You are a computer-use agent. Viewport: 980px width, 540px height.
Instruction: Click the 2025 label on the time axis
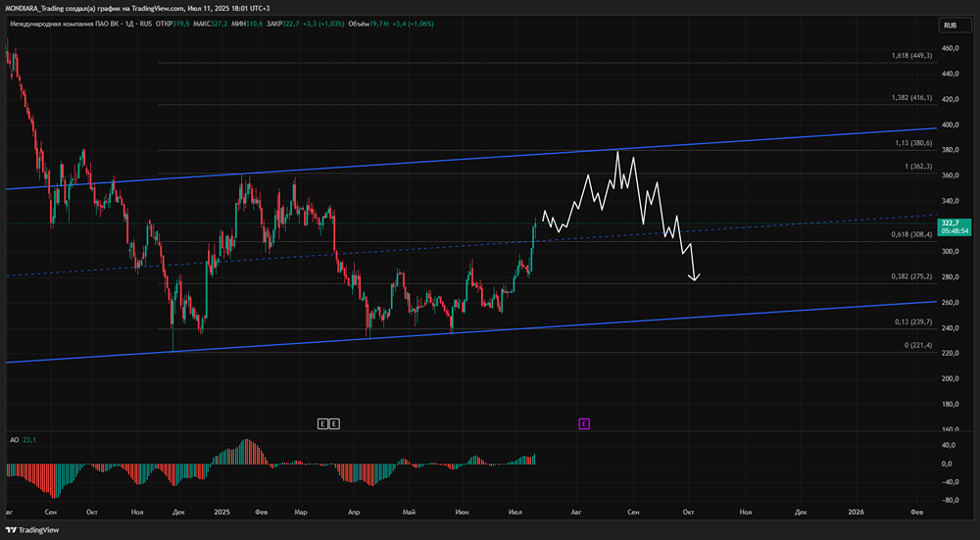pos(221,512)
